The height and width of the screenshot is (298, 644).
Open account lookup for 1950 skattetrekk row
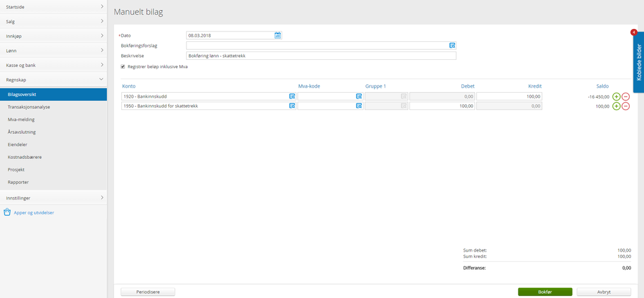click(x=292, y=106)
